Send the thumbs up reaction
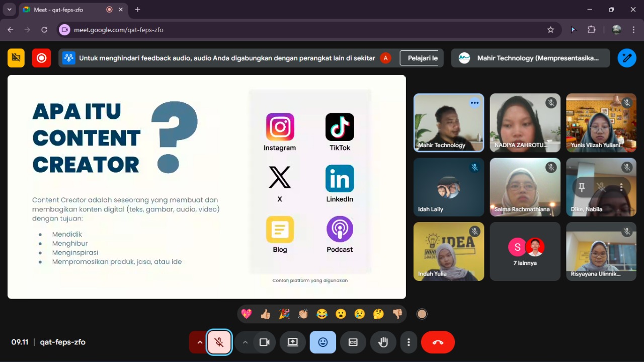 pyautogui.click(x=266, y=314)
